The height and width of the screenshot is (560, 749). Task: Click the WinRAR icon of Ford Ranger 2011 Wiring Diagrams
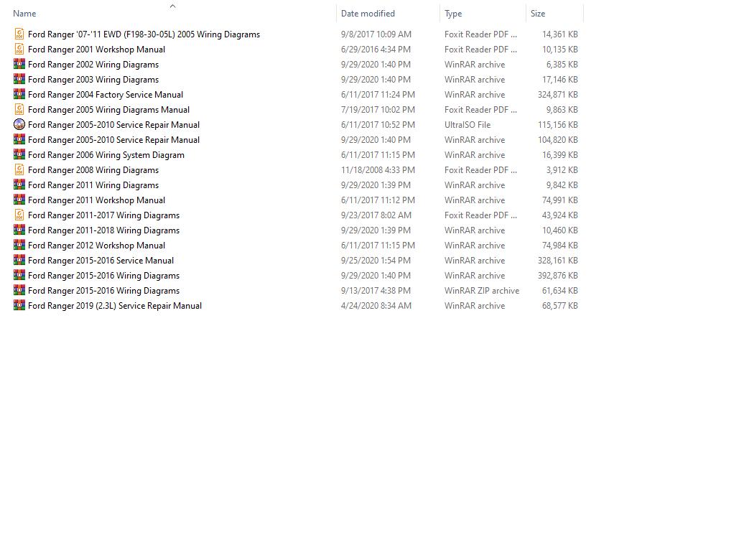coord(19,185)
